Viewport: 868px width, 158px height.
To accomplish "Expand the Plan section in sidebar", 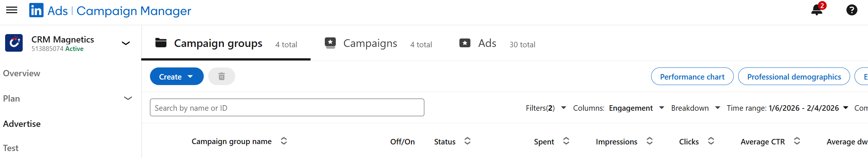I will 128,98.
